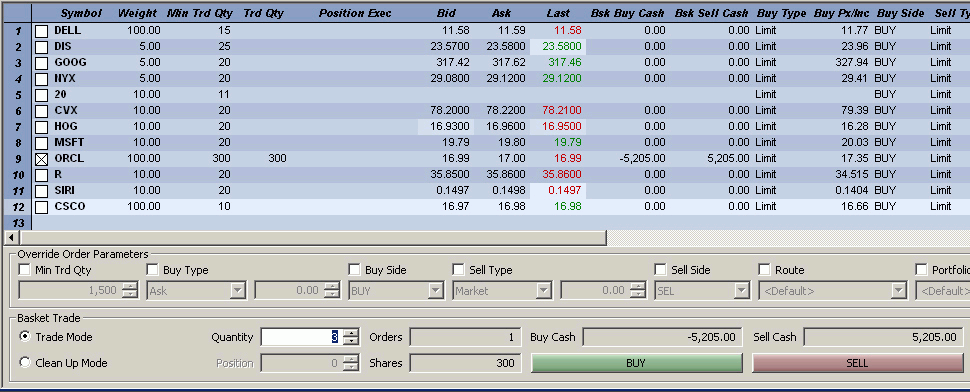Image resolution: width=970 pixels, height=392 pixels.
Task: Open the Sell Type 'Market' dropdown
Action: (544, 291)
